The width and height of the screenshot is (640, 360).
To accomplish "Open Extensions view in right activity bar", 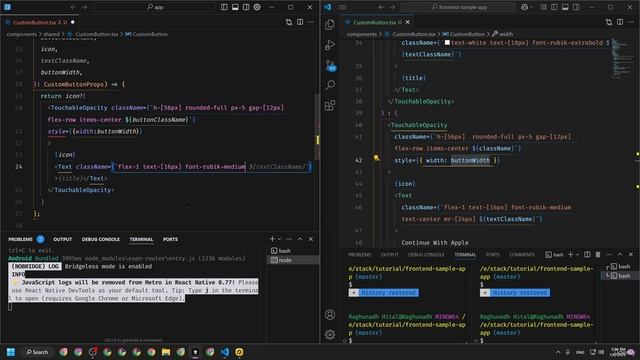I will click(330, 105).
